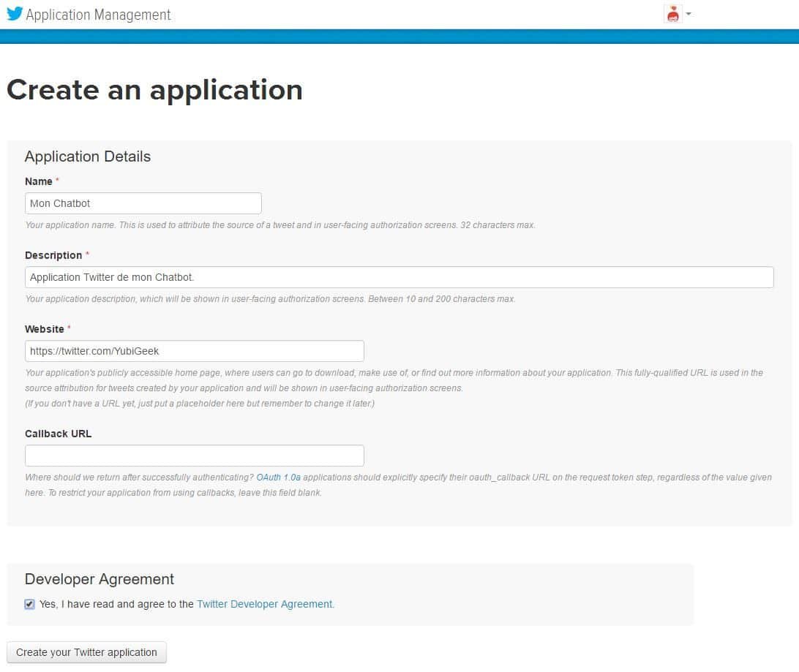Edit the Description input field
This screenshot has width=799, height=672.
(399, 277)
